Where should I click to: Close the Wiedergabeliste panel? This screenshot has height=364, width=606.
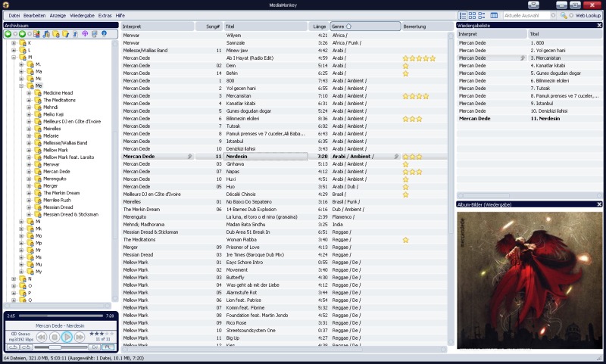click(599, 25)
